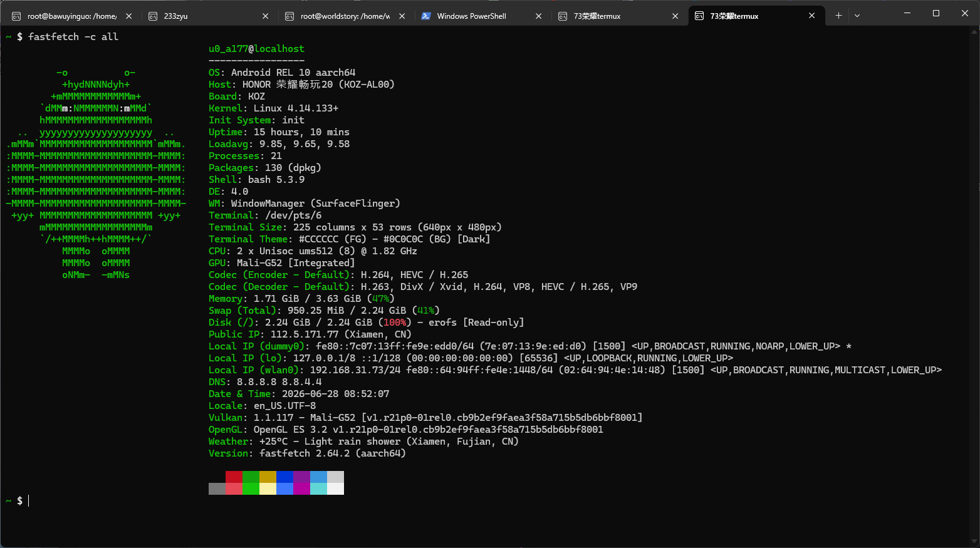Close the 233zyu tab

(x=265, y=16)
